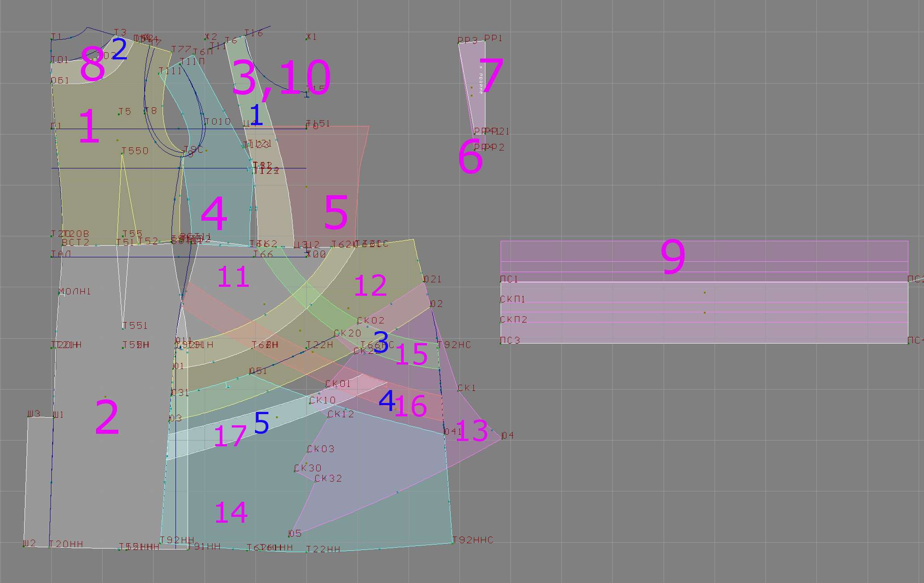Click point Ш3 on the vent piece

click(x=28, y=417)
